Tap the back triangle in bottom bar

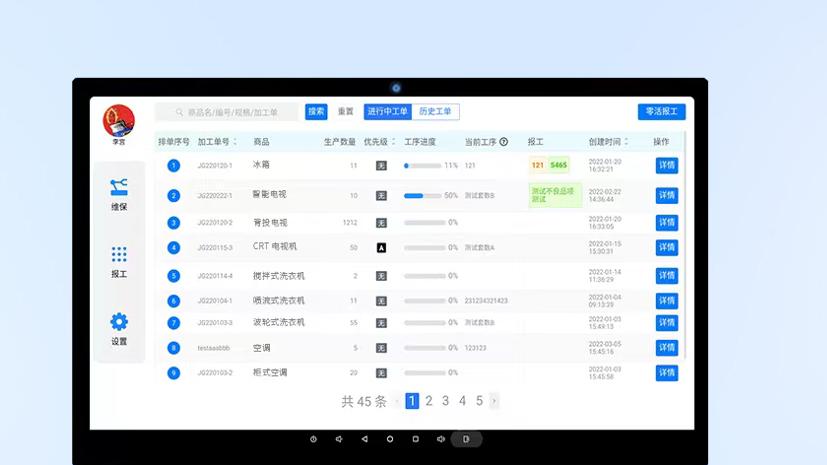(364, 439)
